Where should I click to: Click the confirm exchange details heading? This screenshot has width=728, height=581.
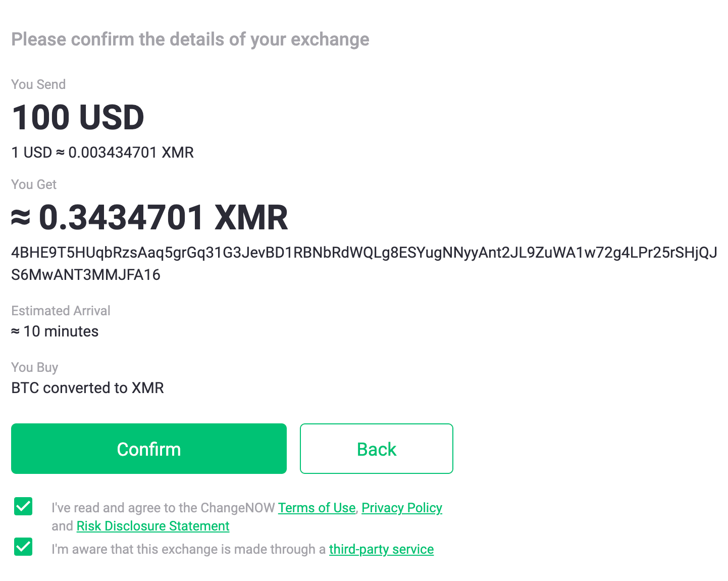190,39
